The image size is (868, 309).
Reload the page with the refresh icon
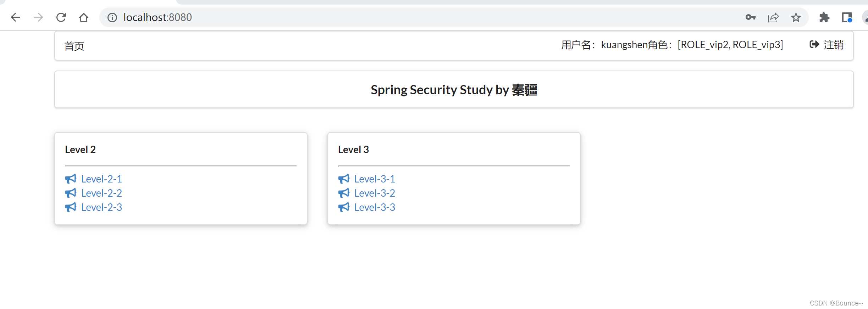click(x=61, y=17)
